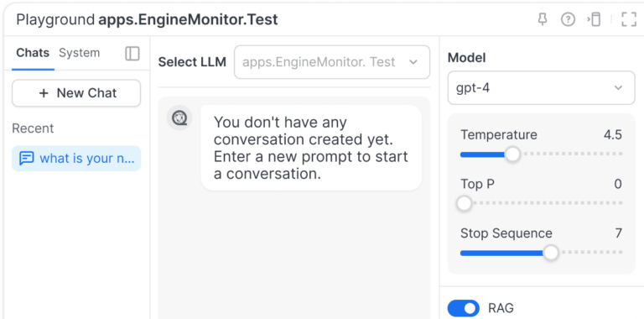Click the side panel dock icon
The image size is (644, 319).
[594, 19]
